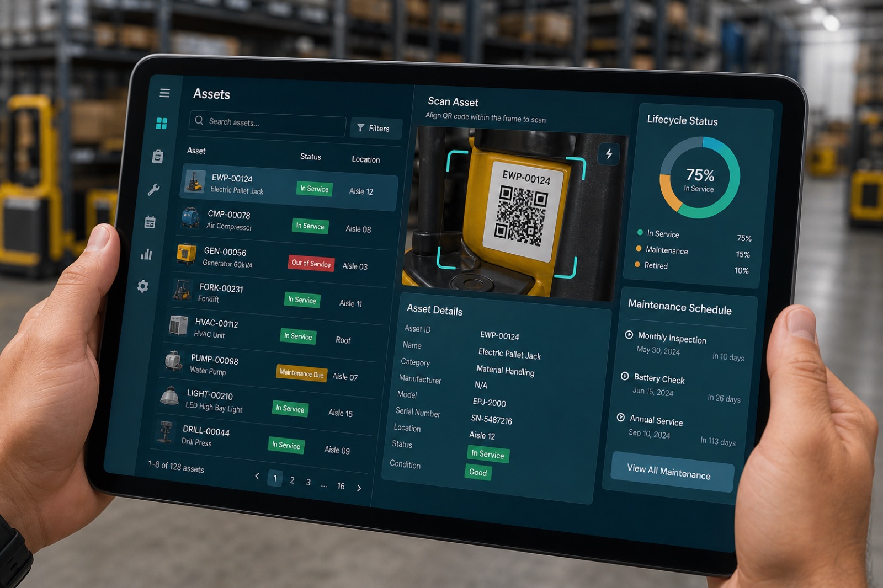883x588 pixels.
Task: Open the dashboard grid icon in sidebar
Action: [x=161, y=123]
